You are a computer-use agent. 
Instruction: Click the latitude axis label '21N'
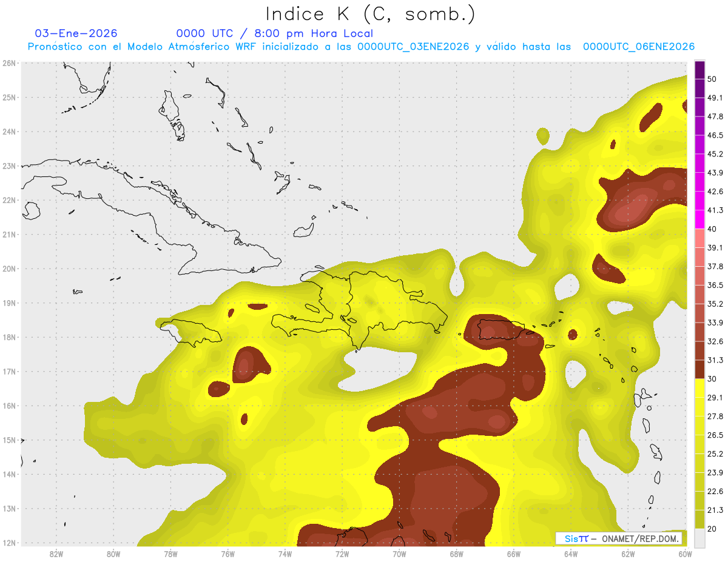coord(10,234)
